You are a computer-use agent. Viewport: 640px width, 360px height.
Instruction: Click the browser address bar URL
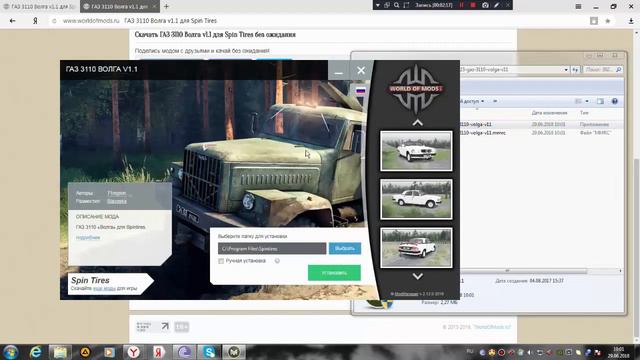(91, 21)
